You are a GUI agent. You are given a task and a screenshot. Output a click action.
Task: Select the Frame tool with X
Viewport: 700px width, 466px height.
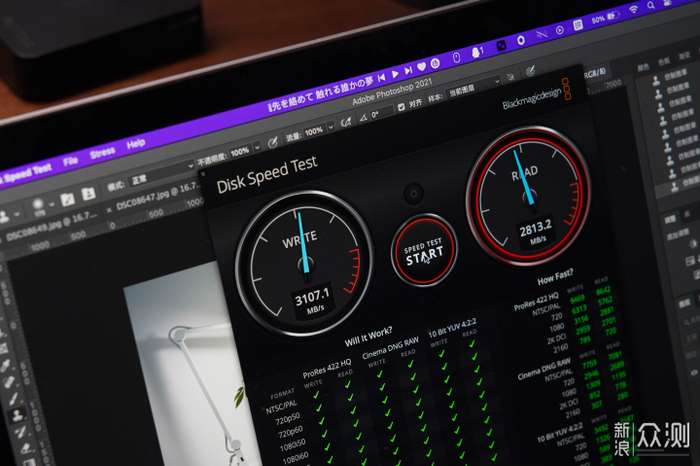[x=4, y=349]
